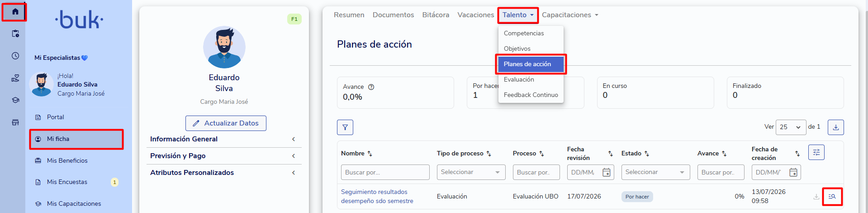Click the Nombre search input field

point(385,172)
